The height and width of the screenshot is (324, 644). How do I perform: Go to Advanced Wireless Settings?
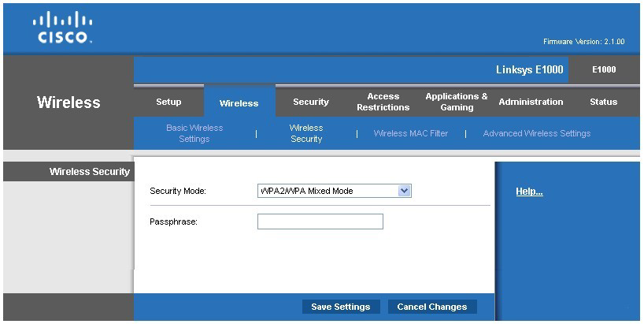click(536, 133)
